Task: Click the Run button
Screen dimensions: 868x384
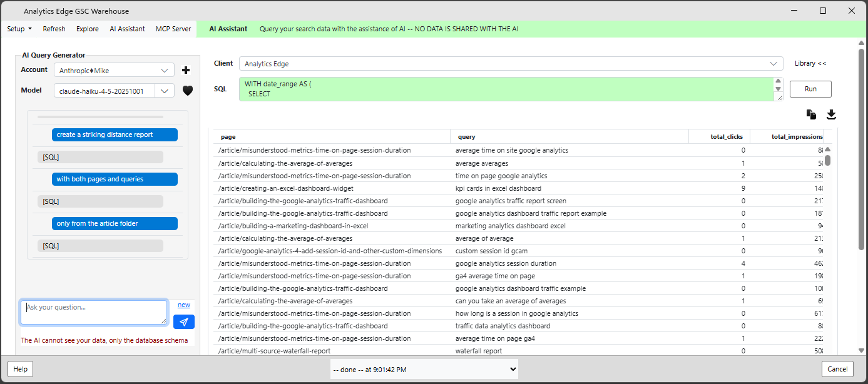Action: pos(810,89)
